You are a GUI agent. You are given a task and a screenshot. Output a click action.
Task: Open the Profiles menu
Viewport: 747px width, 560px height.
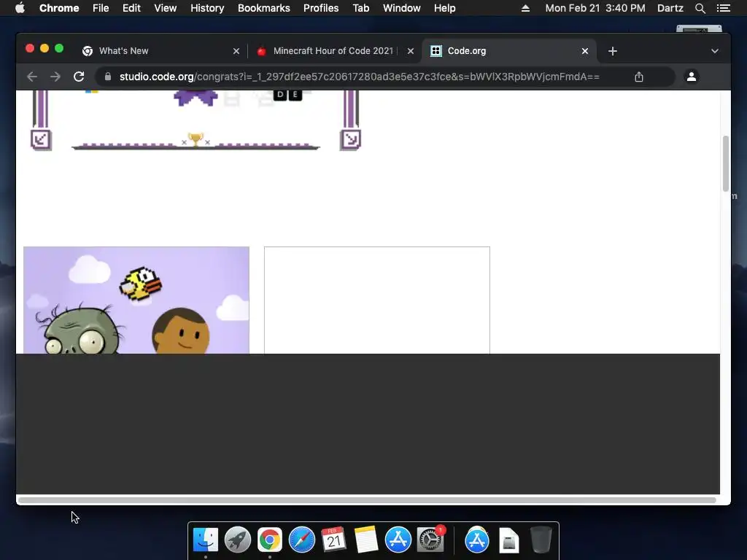pyautogui.click(x=321, y=8)
